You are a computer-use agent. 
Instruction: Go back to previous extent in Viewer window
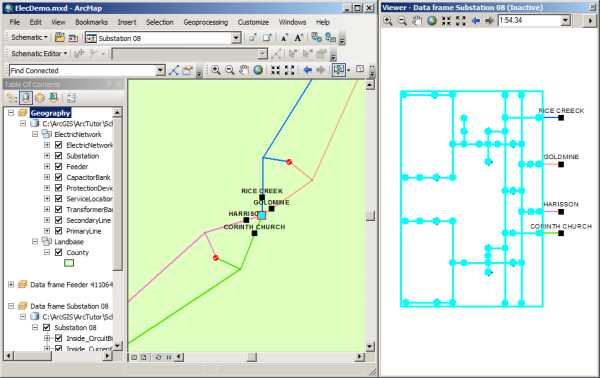point(476,21)
